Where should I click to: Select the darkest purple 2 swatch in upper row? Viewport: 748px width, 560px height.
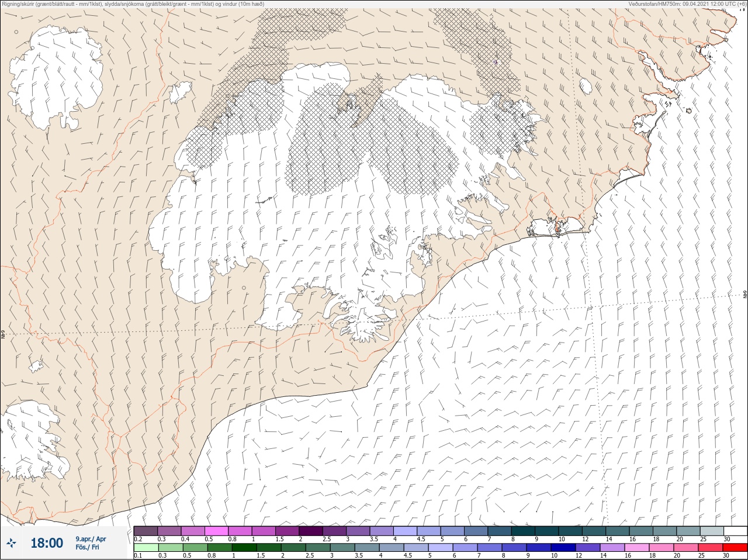(311, 531)
